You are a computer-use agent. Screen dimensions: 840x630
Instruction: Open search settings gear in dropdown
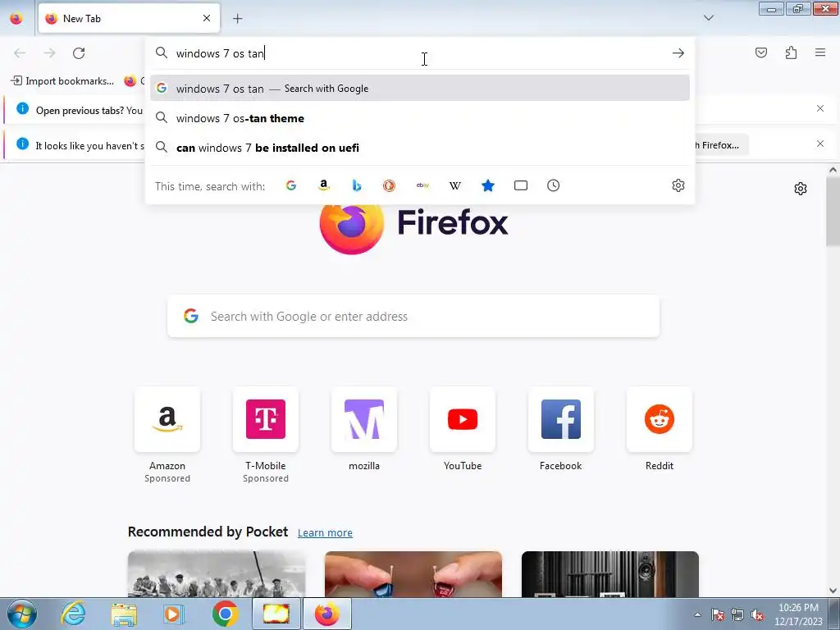(x=678, y=185)
